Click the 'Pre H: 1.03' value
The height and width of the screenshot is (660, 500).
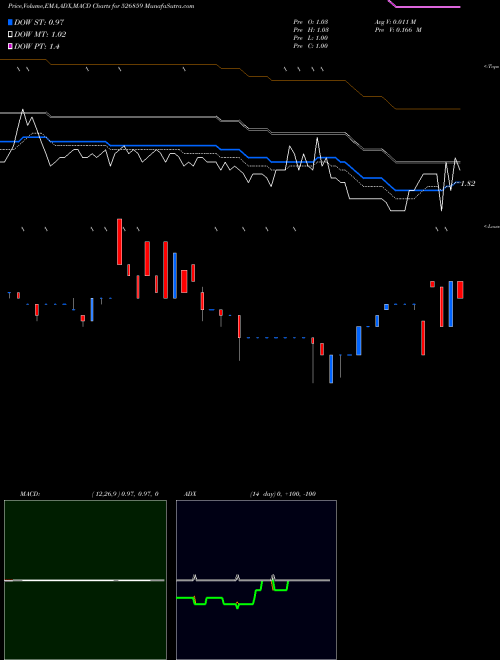pos(311,30)
